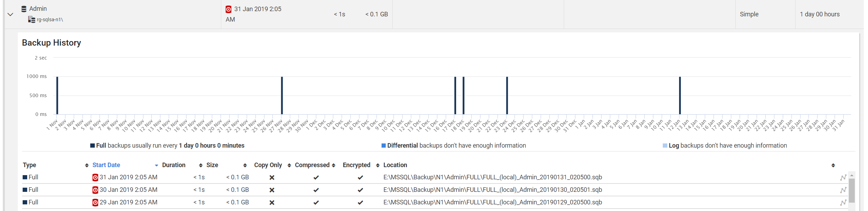
Task: Collapse the Admin database row chevron
Action: tap(10, 14)
